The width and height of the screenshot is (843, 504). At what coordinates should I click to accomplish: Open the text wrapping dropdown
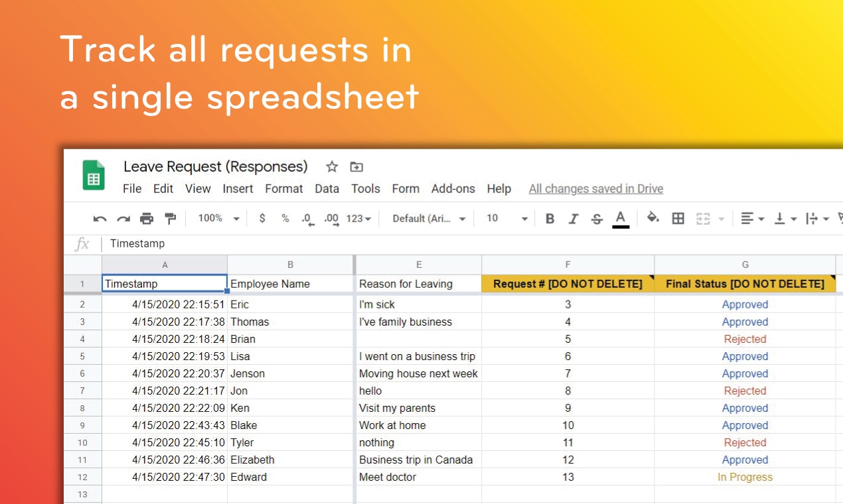[x=817, y=218]
